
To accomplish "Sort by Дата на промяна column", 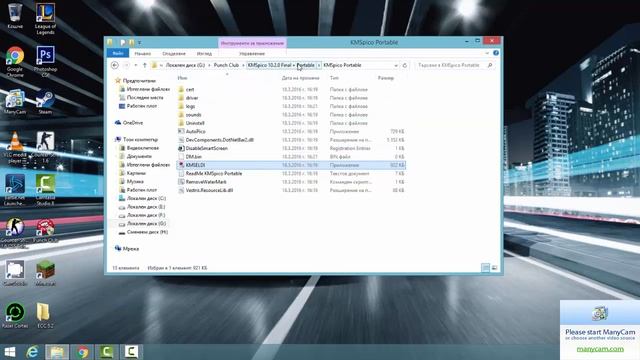I will [300, 78].
